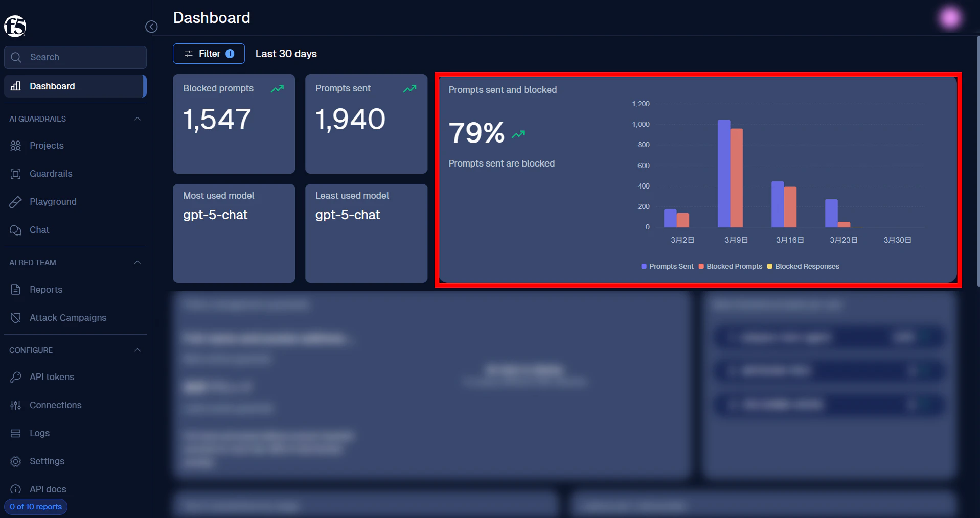Click the Least used model card
Viewport: 980px width, 518px height.
366,233
